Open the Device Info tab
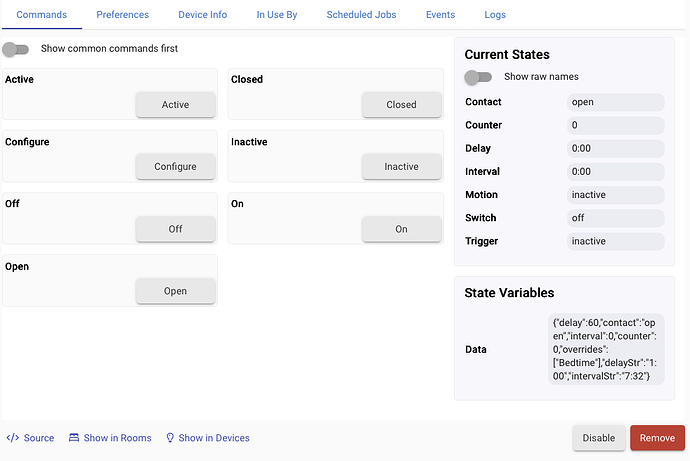690x461 pixels. pos(202,15)
